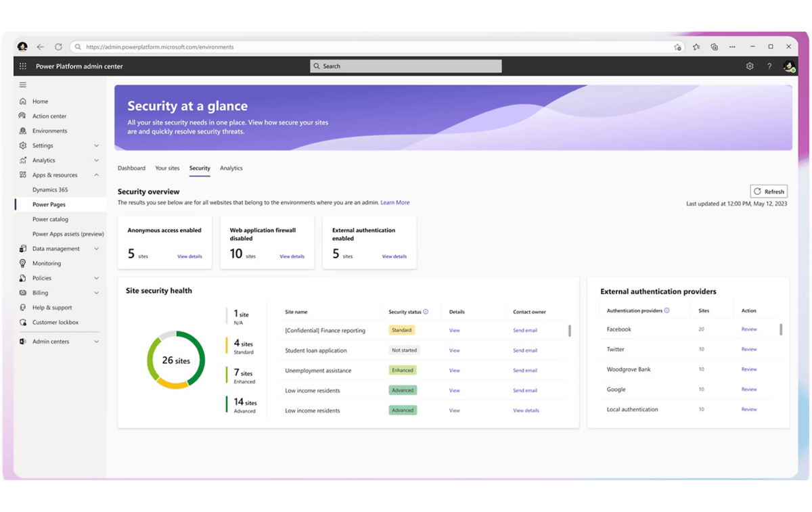Click Review for Facebook provider

click(x=749, y=329)
